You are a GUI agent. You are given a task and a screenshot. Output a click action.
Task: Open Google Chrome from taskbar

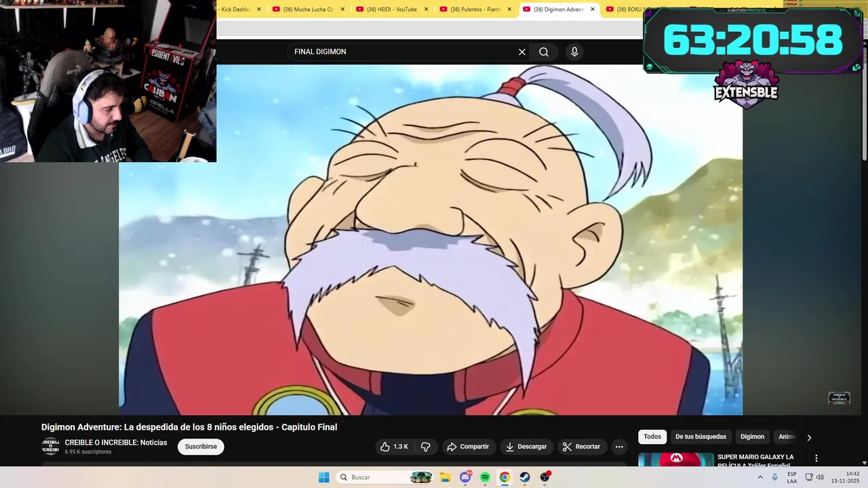point(505,477)
